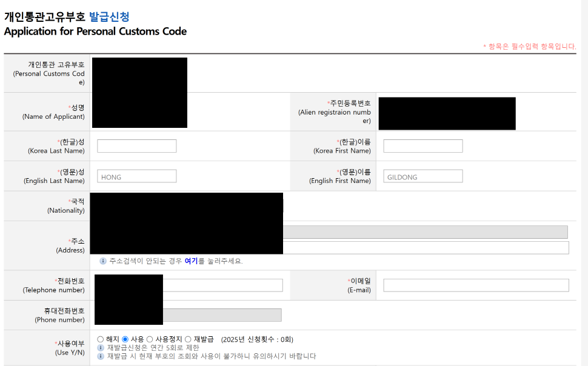The height and width of the screenshot is (366, 588).
Task: Click English Last Name field showing HONG
Action: [136, 176]
